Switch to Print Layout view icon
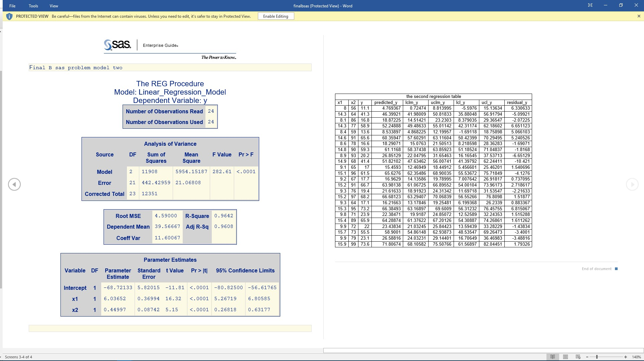Screen dimensions: 644x361 566,357
